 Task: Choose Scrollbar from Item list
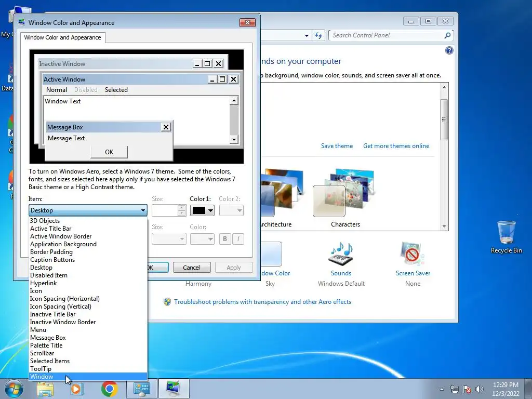pos(88,353)
